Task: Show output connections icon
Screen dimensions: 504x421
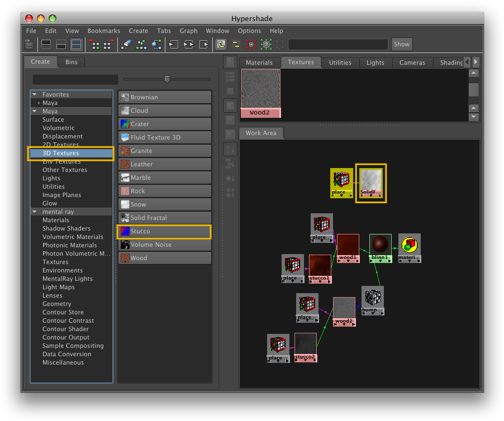Action: [204, 44]
